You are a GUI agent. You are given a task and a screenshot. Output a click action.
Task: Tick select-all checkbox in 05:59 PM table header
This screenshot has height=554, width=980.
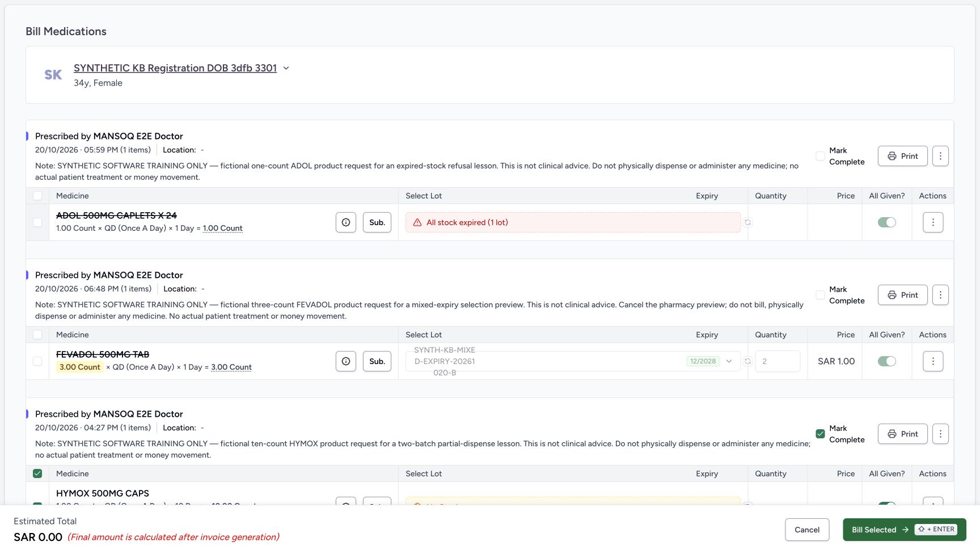coord(37,196)
